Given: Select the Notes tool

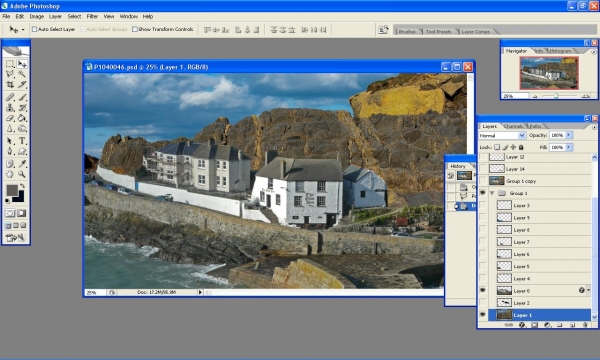Looking at the screenshot, I should pyautogui.click(x=10, y=164).
